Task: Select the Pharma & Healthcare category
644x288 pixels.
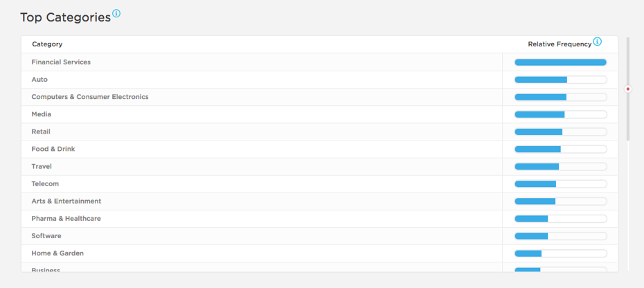Action: coord(66,219)
